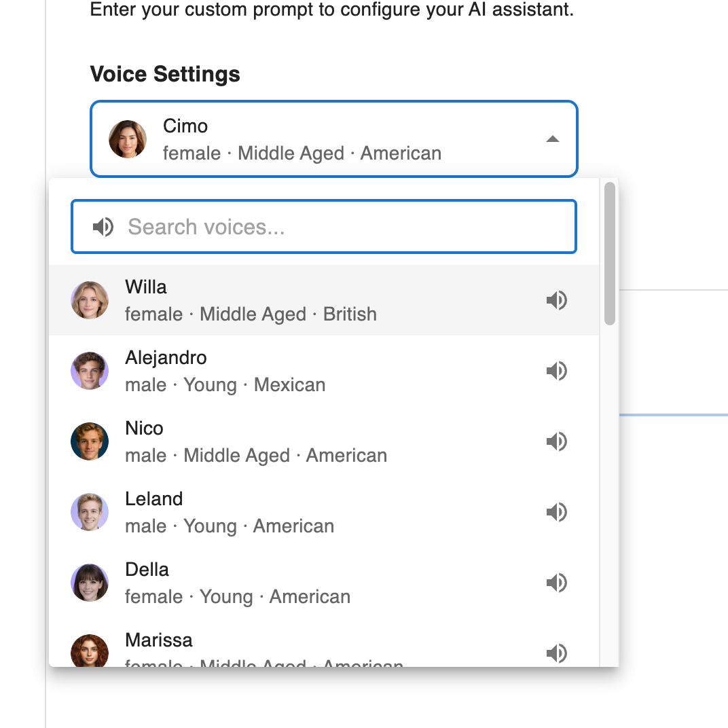The image size is (728, 728).
Task: Select Alejandro avatar thumbnail
Action: pyautogui.click(x=90, y=371)
